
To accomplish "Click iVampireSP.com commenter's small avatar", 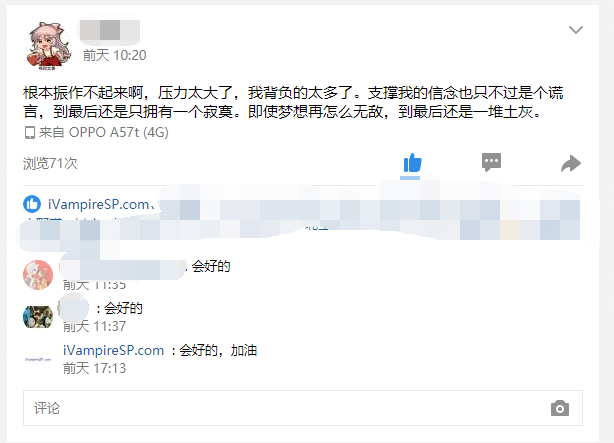I will [x=38, y=359].
